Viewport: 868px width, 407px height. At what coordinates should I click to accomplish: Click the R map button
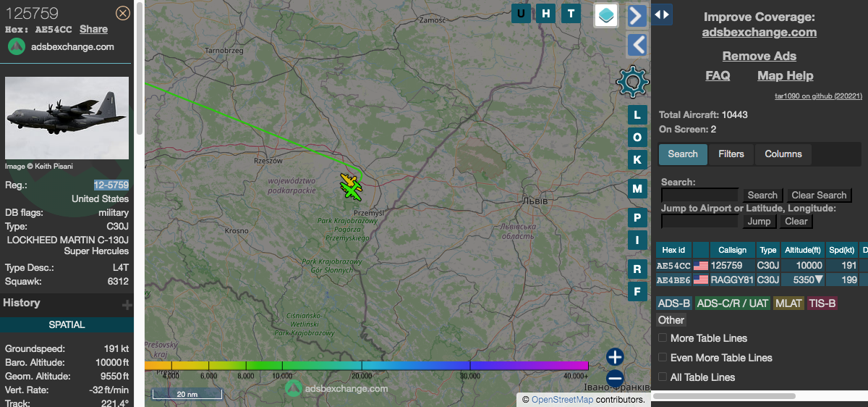[637, 269]
